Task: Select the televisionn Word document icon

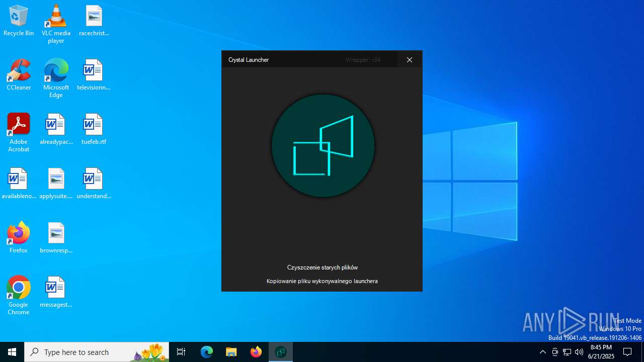Action: [94, 75]
